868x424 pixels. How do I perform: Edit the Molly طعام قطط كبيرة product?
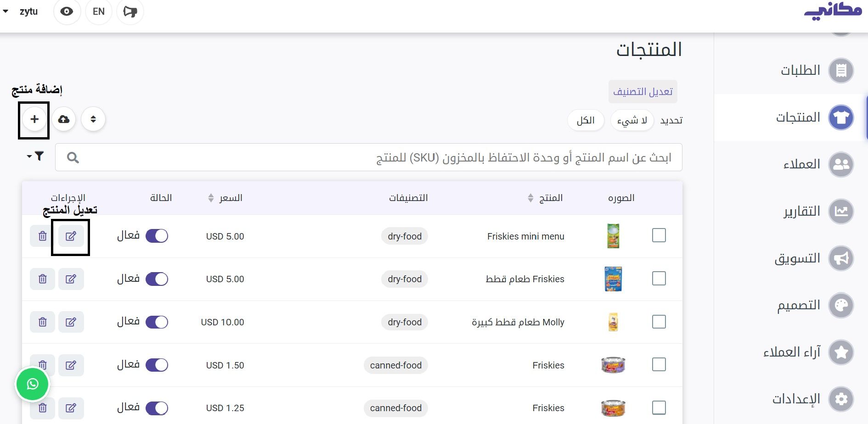(x=71, y=322)
